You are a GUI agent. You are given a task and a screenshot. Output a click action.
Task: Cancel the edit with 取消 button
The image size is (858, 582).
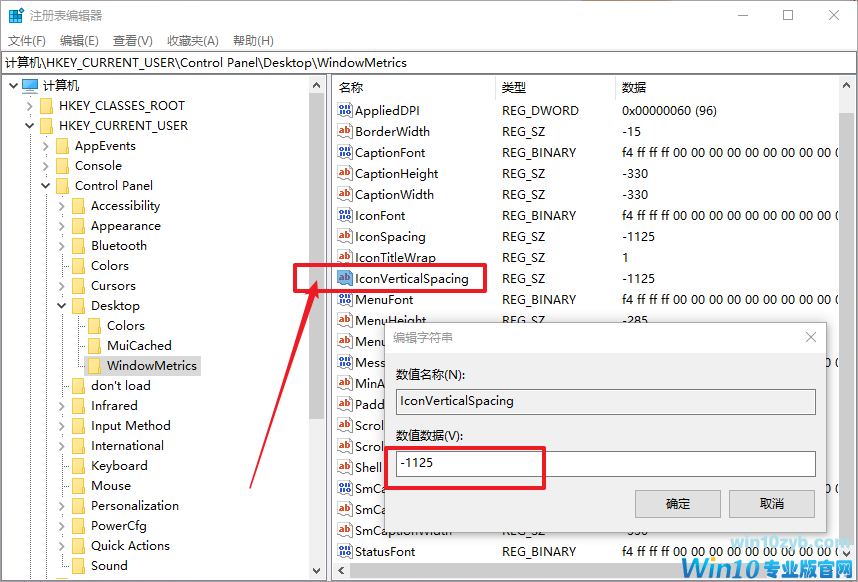click(x=772, y=504)
